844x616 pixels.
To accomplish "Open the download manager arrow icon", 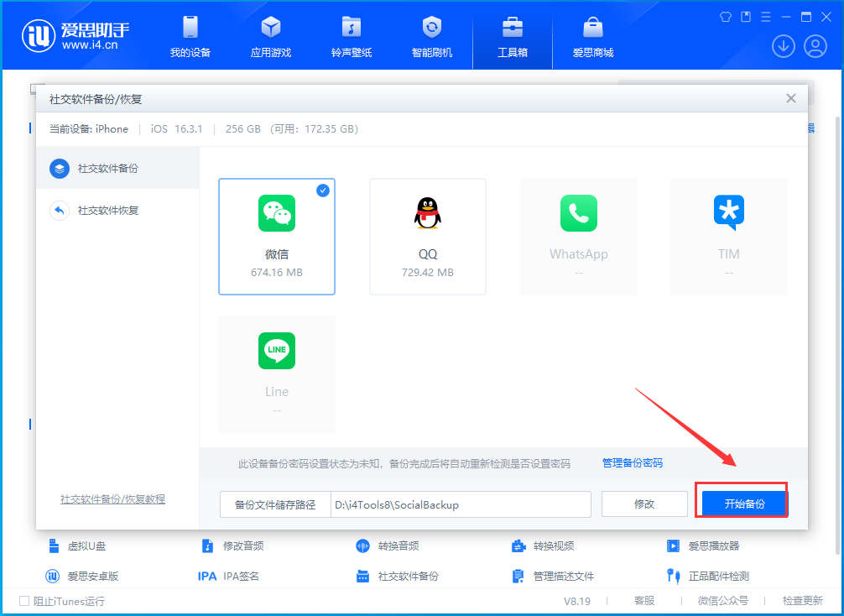I will (783, 46).
